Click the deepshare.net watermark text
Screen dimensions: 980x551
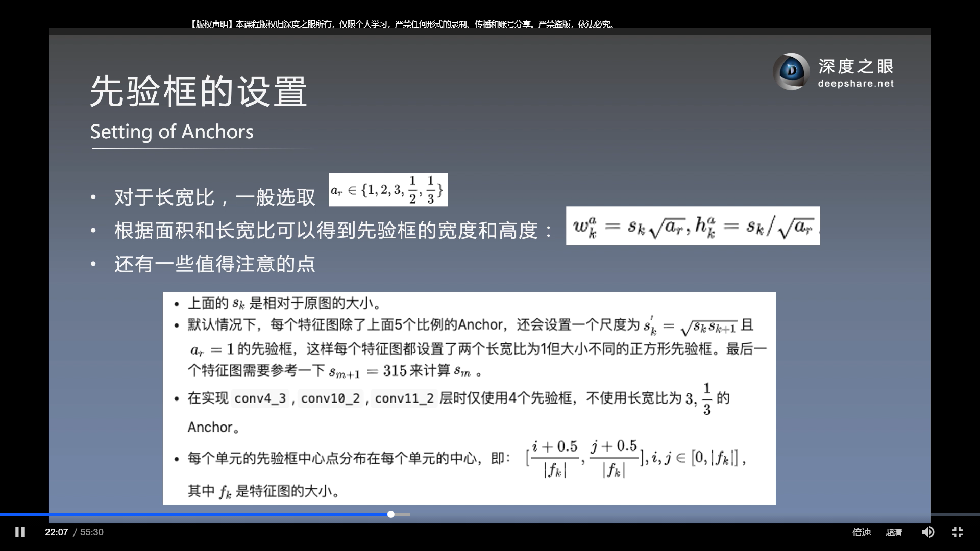[855, 84]
